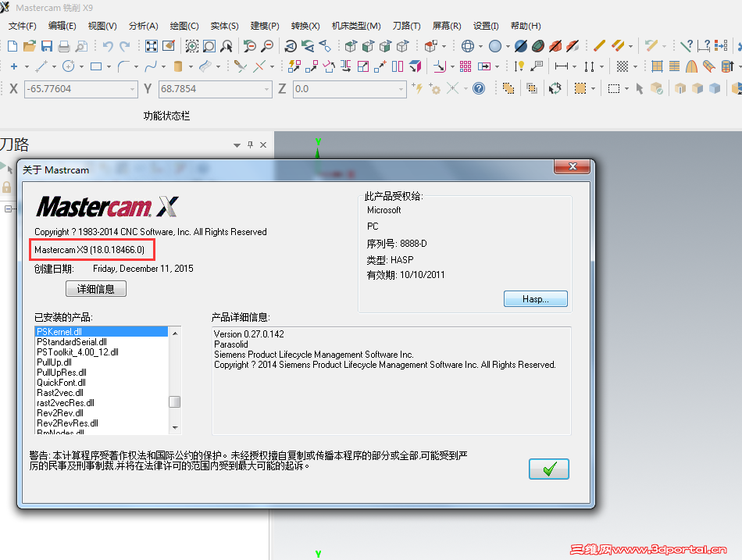
Task: Expand the create rectangle dropdown arrow
Action: click(x=109, y=66)
